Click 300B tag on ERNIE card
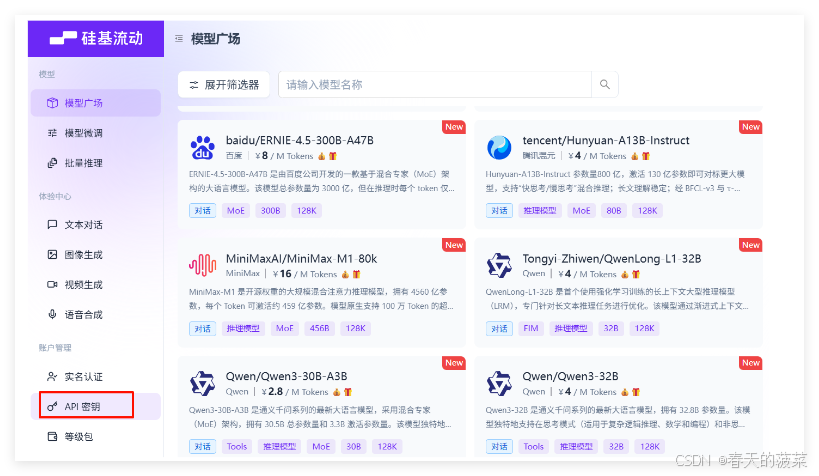Screen dimensions: 819x476 [x=271, y=211]
